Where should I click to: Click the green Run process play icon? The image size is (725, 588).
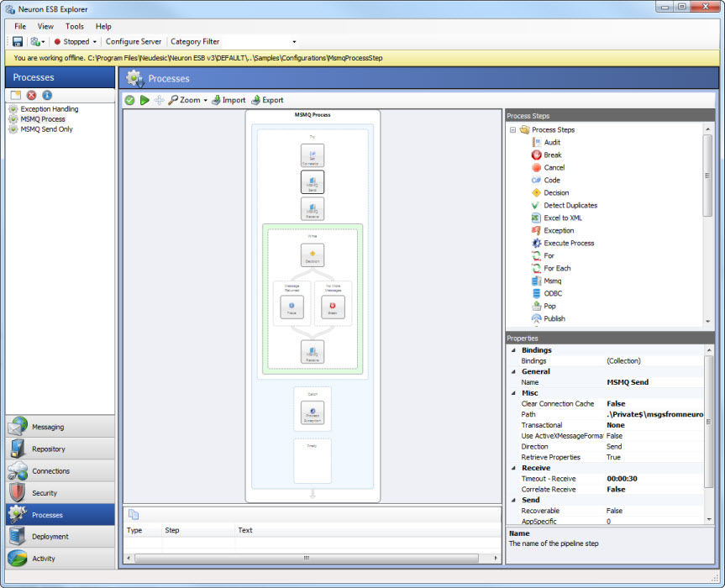[144, 100]
